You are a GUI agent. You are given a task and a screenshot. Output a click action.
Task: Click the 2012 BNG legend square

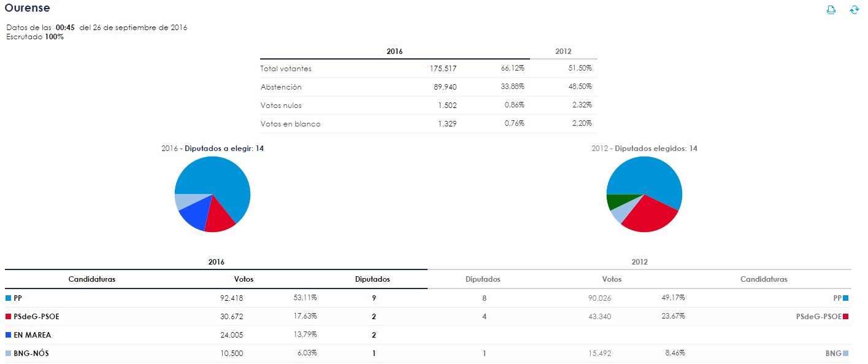pos(846,354)
